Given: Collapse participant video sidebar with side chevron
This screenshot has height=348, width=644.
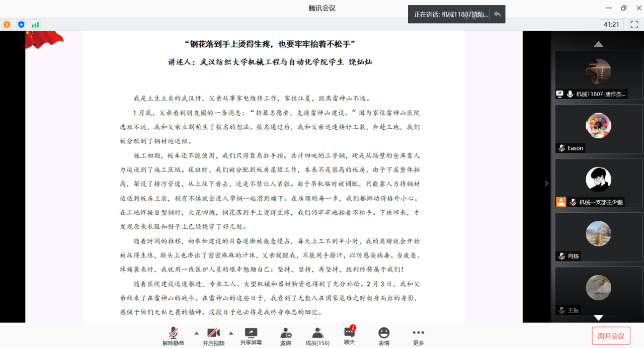Looking at the screenshot, I should (546, 184).
